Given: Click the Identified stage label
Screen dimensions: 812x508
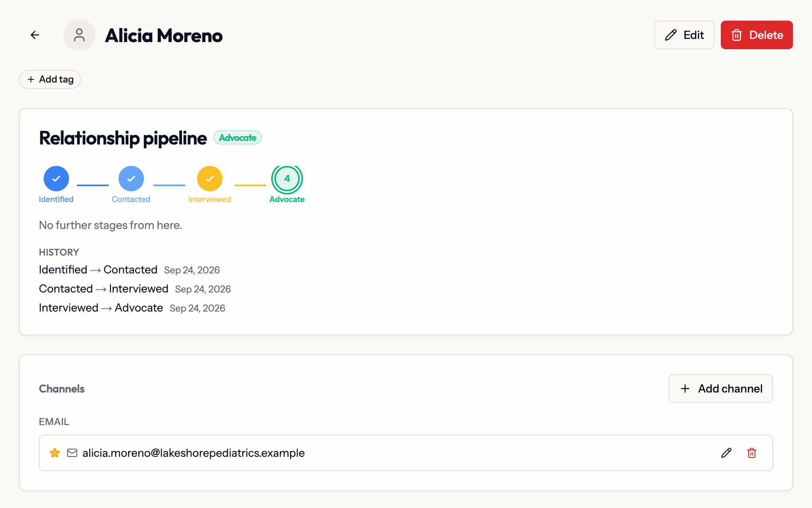Looking at the screenshot, I should pyautogui.click(x=56, y=199).
